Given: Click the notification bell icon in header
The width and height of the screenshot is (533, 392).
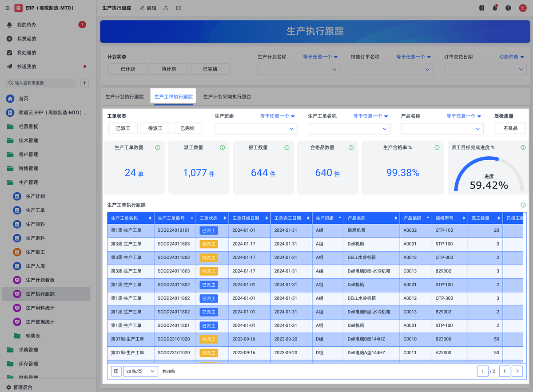Looking at the screenshot, I should pos(495,8).
